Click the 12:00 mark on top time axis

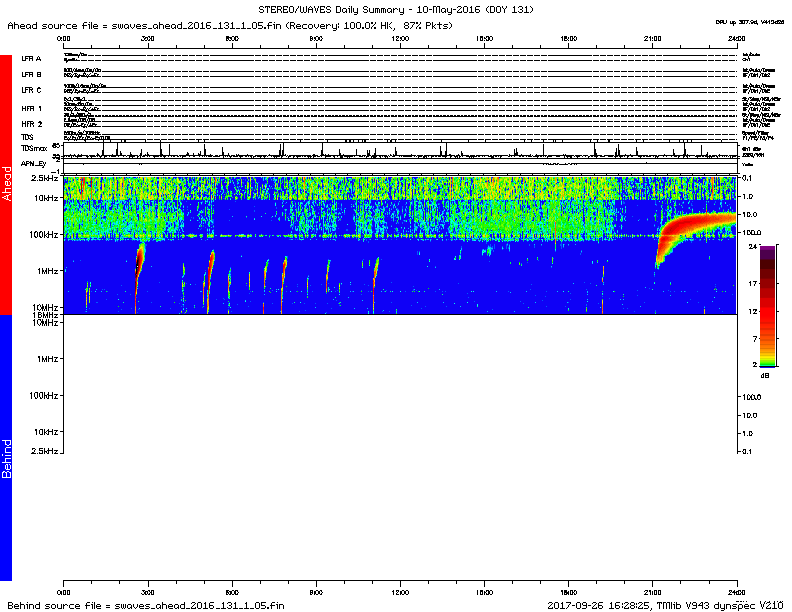400,37
